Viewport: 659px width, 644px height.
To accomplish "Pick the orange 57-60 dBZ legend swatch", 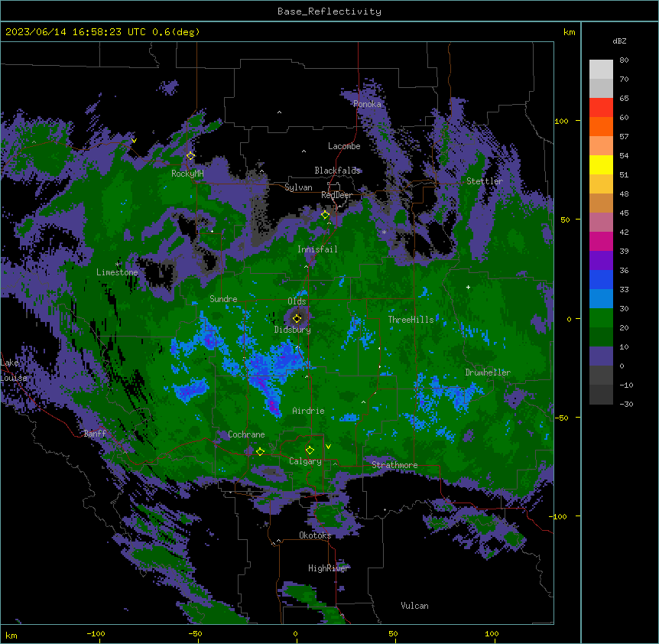I will tap(601, 126).
